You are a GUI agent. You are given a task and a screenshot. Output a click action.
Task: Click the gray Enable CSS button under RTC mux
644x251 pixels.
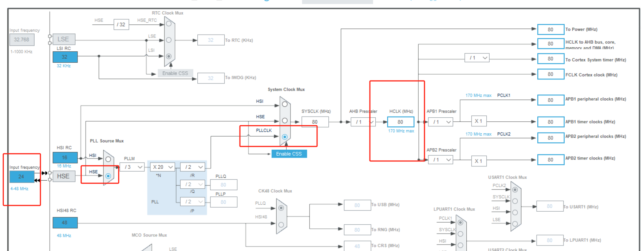click(x=175, y=73)
